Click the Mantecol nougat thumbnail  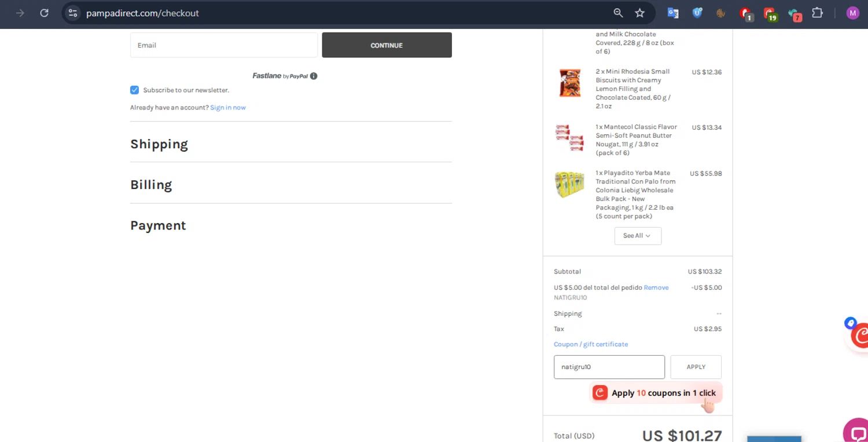[569, 138]
